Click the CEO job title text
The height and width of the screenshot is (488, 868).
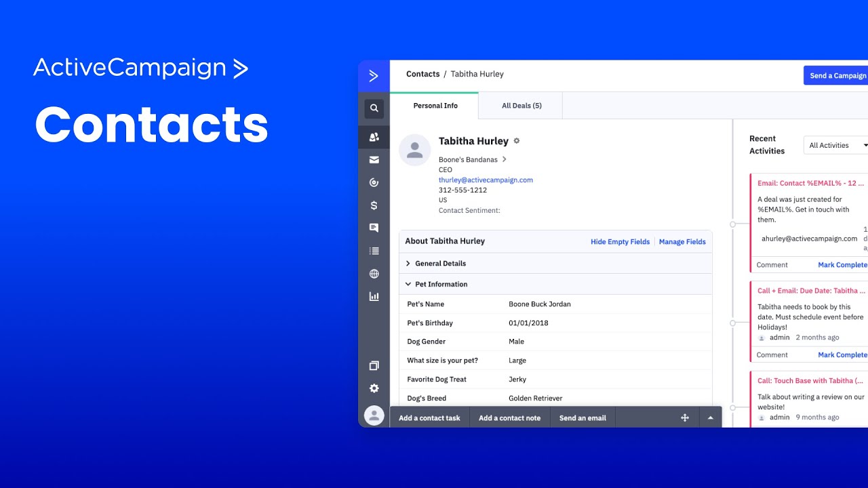click(x=446, y=170)
